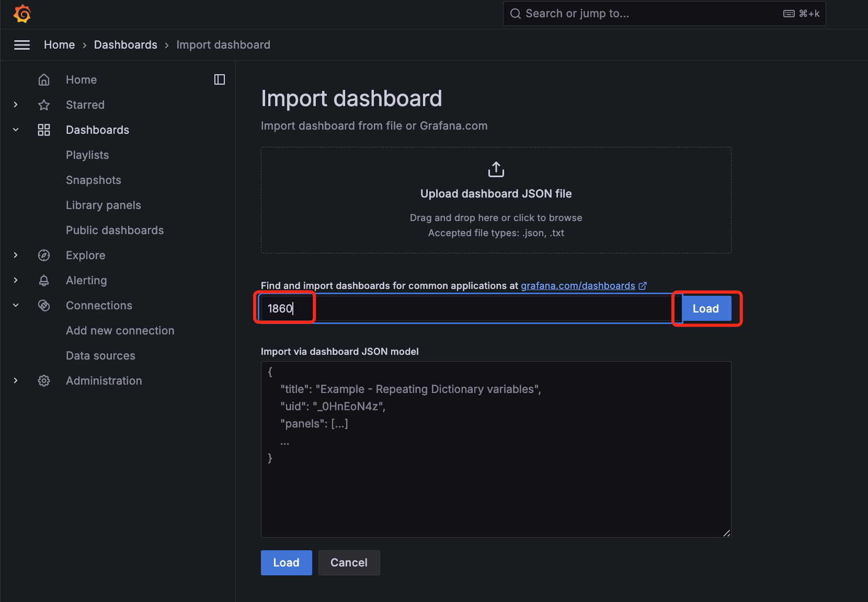This screenshot has height=602, width=868.
Task: Open Data sources page
Action: click(x=100, y=356)
